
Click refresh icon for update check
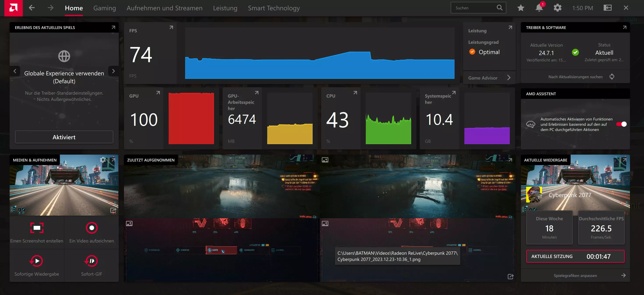pos(612,77)
